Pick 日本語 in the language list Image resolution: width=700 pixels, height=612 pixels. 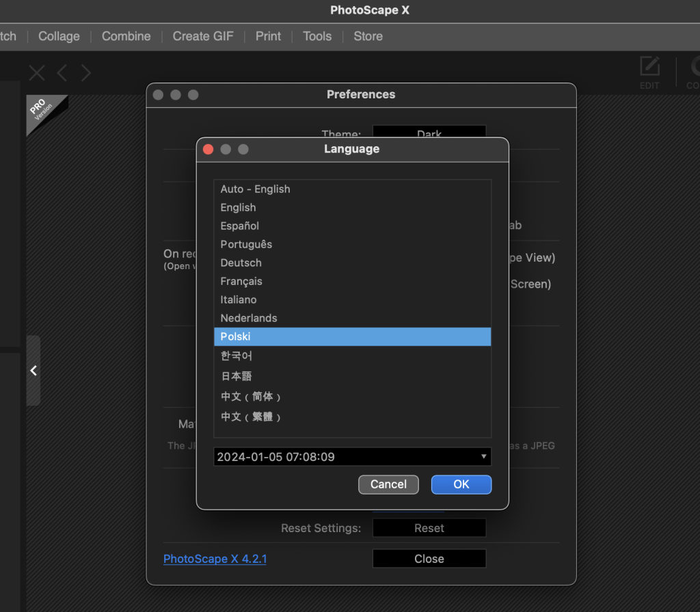pos(237,376)
